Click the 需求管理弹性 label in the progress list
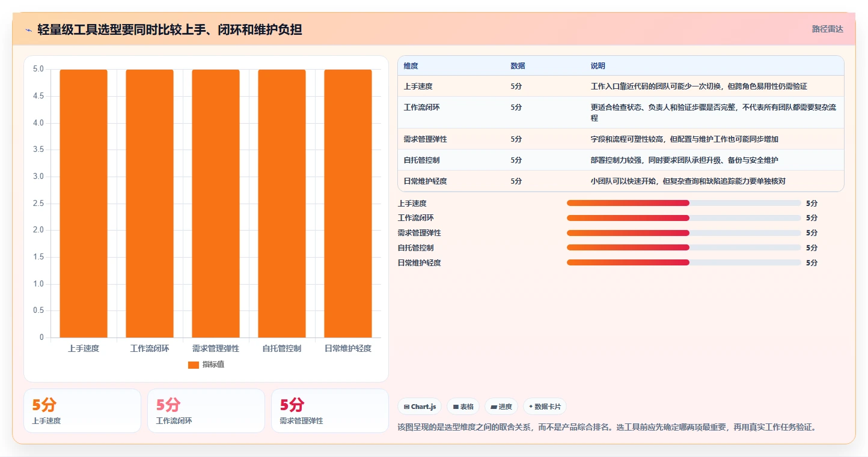The height and width of the screenshot is (457, 868). (x=420, y=233)
